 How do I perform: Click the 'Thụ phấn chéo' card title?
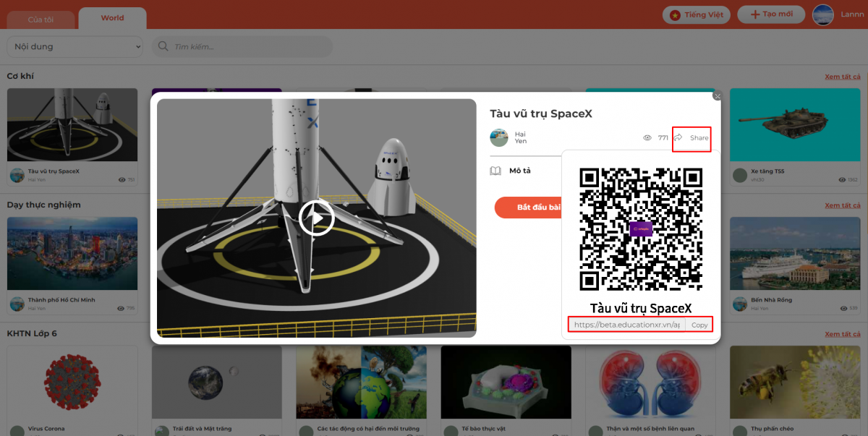[x=772, y=429]
